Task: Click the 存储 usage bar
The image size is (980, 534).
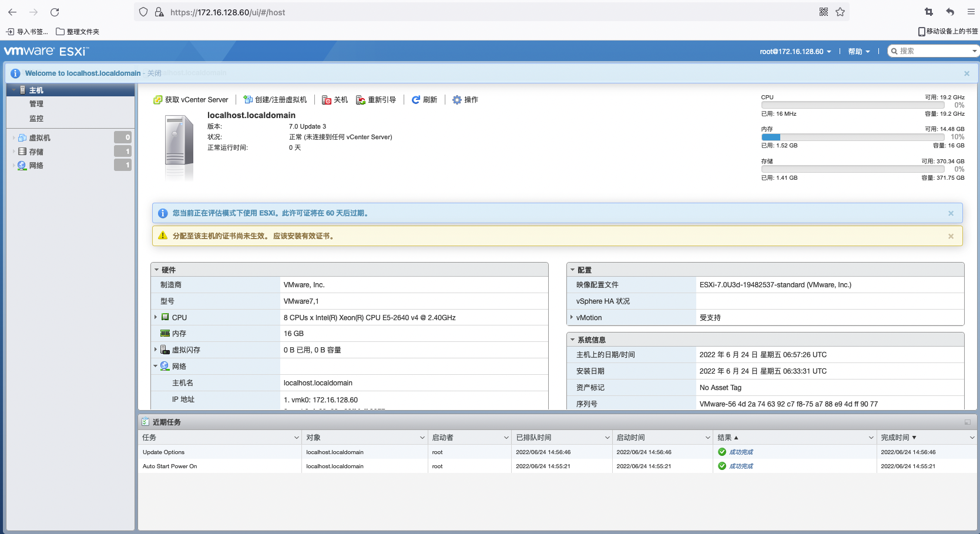Action: pos(853,169)
